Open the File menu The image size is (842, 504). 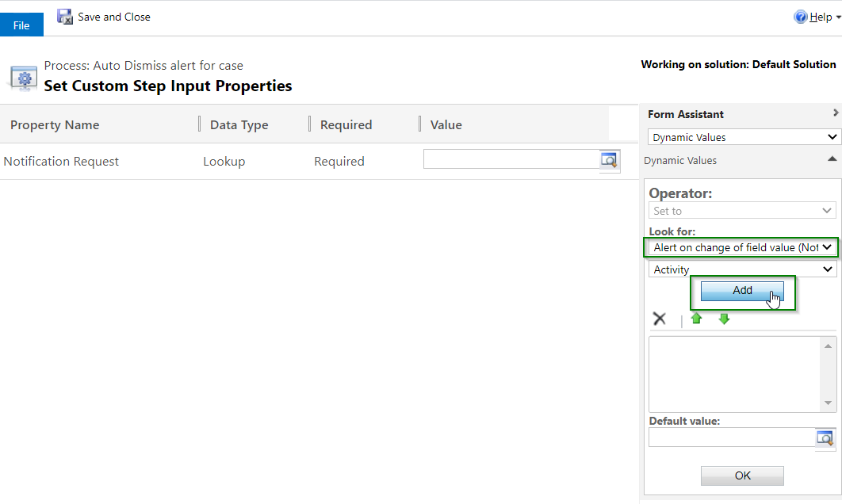(x=21, y=25)
